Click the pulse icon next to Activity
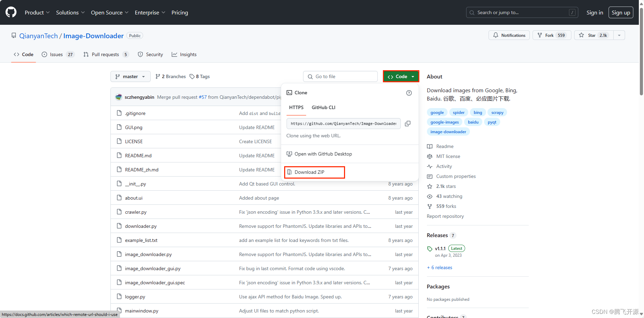 430,166
